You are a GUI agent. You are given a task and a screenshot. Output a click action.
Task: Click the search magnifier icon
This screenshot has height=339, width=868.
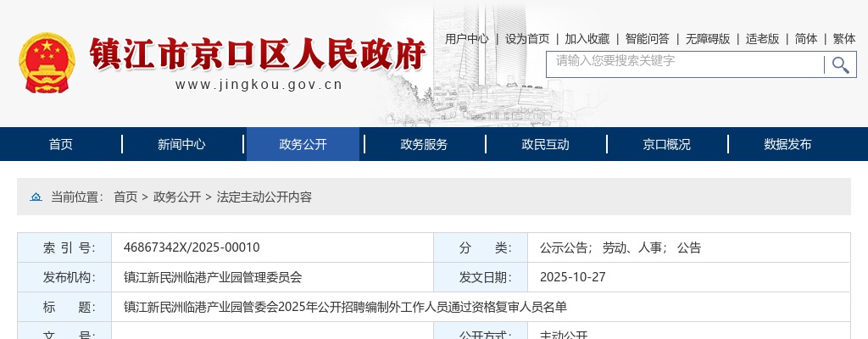[840, 64]
